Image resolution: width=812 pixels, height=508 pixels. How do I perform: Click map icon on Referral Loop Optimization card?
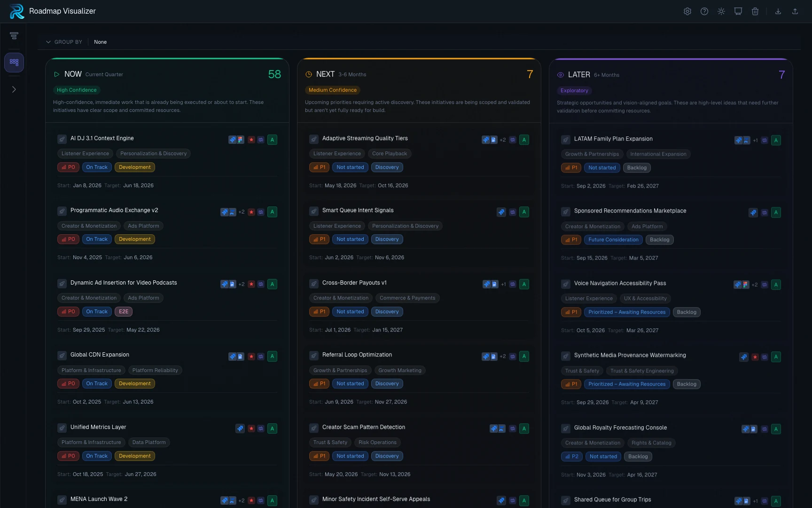coord(513,357)
